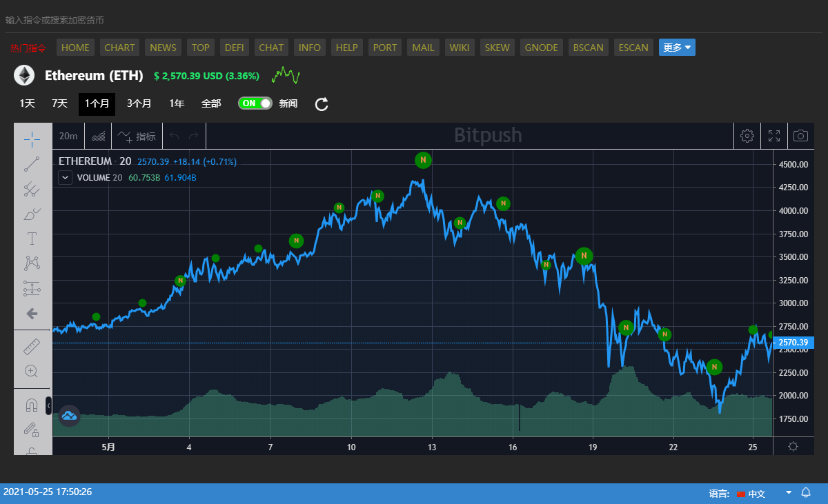Open chart settings gear
Image resolution: width=828 pixels, height=504 pixels.
747,136
